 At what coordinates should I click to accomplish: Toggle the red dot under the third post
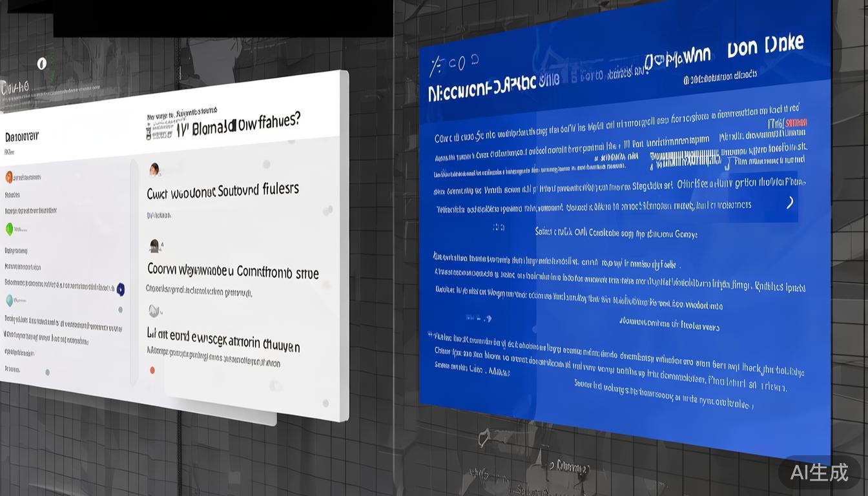click(x=152, y=370)
